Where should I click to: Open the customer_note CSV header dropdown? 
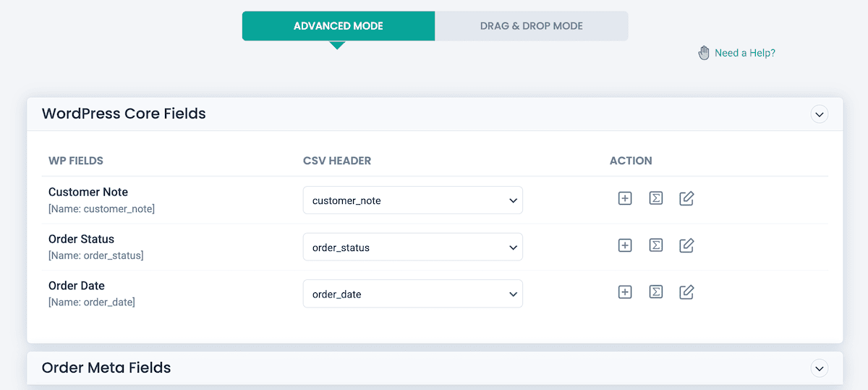click(x=413, y=200)
